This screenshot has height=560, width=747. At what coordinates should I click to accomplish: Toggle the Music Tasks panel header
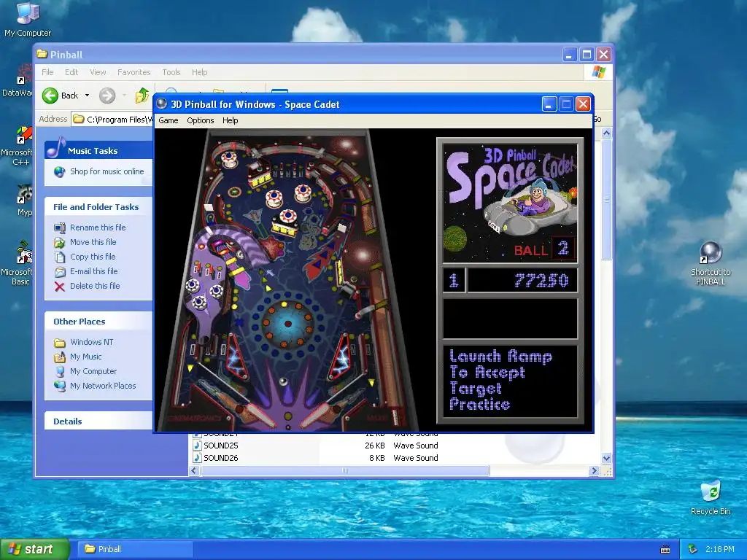pos(98,150)
